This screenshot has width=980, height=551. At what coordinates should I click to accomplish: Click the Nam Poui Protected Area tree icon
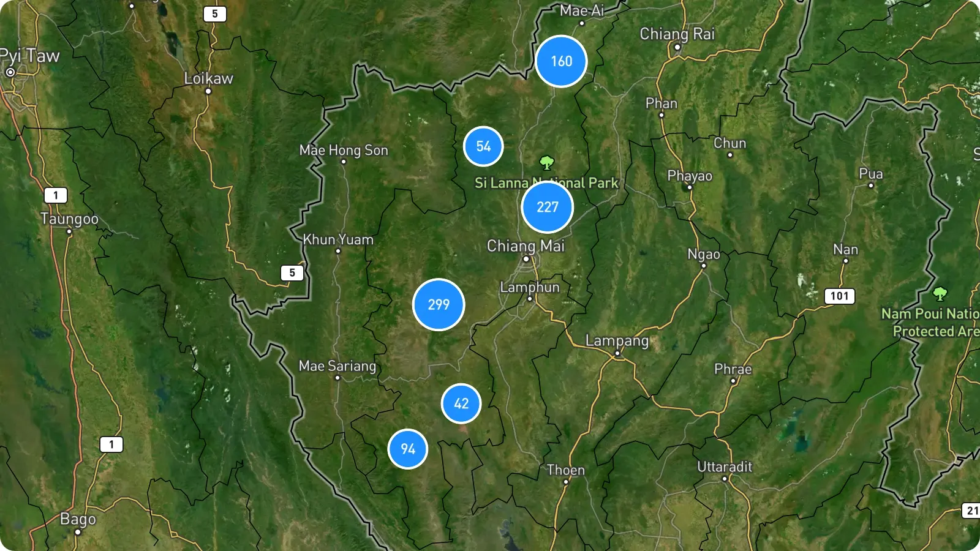tap(940, 294)
